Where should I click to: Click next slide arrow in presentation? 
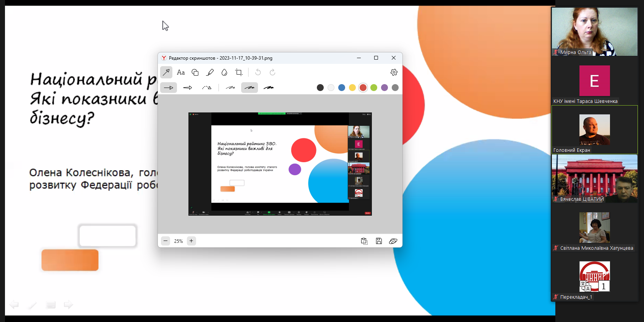(x=68, y=305)
